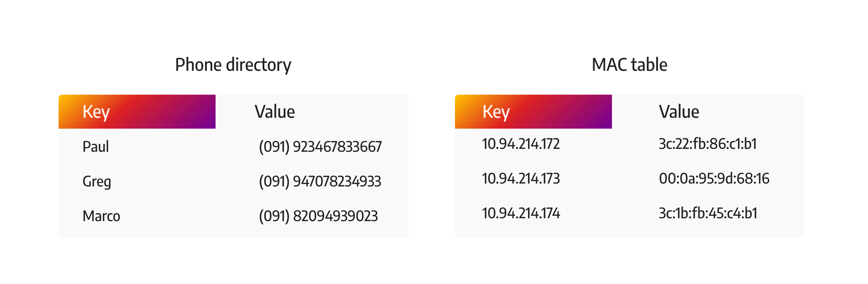
Task: Click the Phone directory title
Action: point(233,65)
